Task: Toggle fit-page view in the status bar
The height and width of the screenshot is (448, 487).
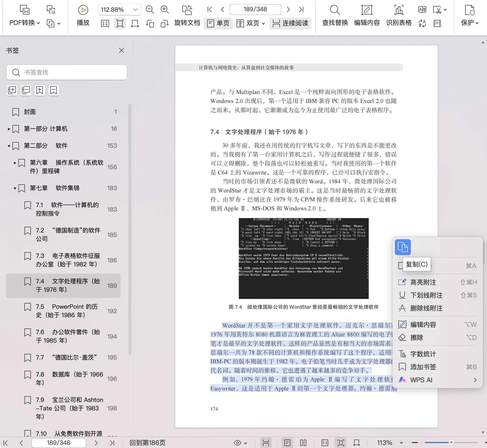Action: (341, 443)
